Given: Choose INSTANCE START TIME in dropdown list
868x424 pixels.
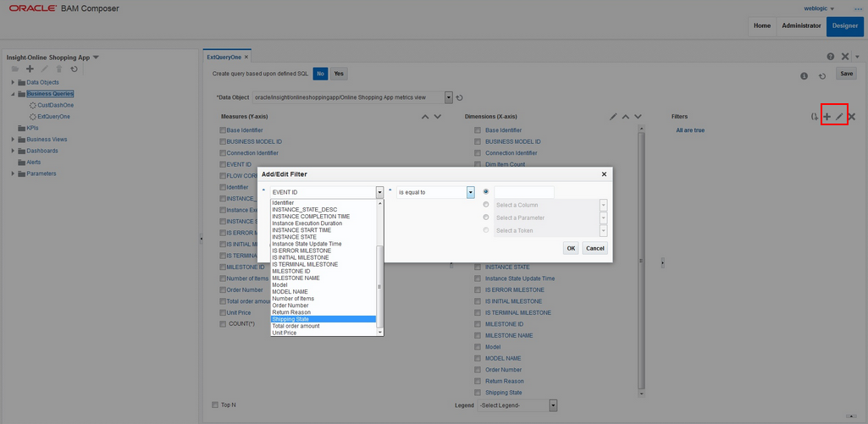Looking at the screenshot, I should pos(323,229).
